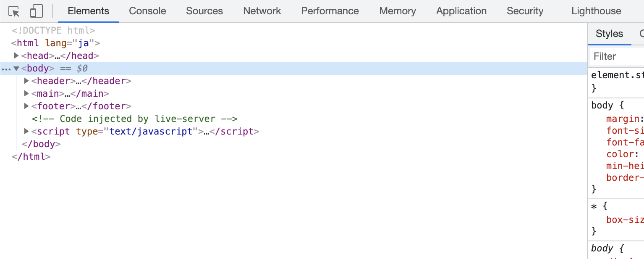Click the </header> closing tag text

[106, 81]
